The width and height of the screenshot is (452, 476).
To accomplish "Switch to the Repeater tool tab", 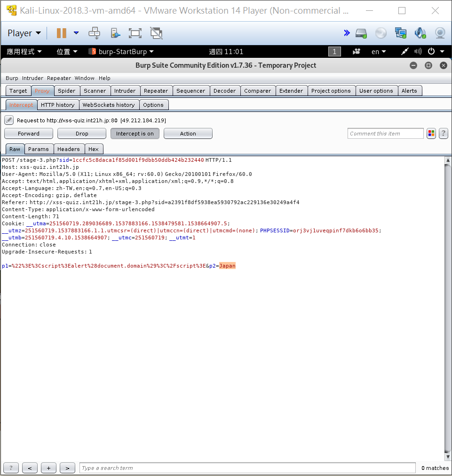I will [156, 91].
